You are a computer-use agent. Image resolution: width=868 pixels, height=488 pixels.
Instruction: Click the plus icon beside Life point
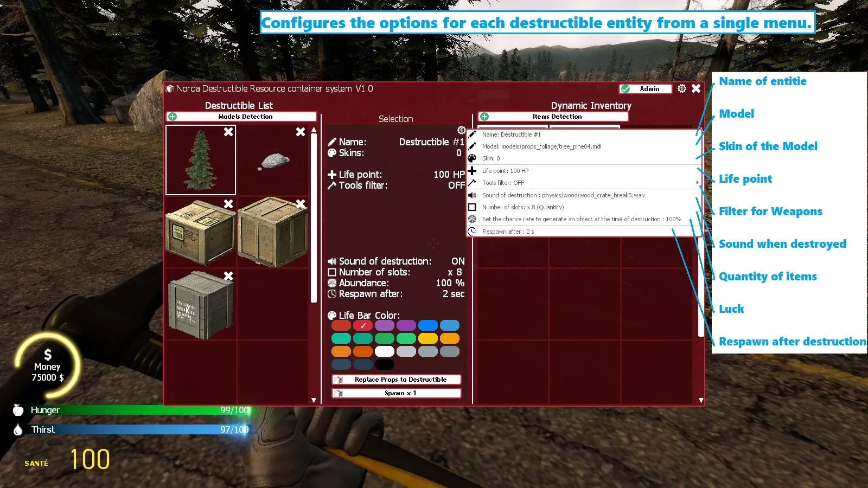pyautogui.click(x=332, y=174)
